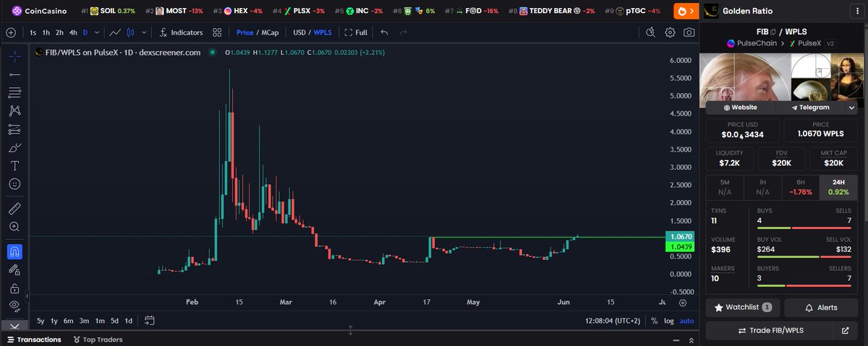The width and height of the screenshot is (868, 346).
Task: Enter Full screen chart mode
Action: tap(356, 33)
